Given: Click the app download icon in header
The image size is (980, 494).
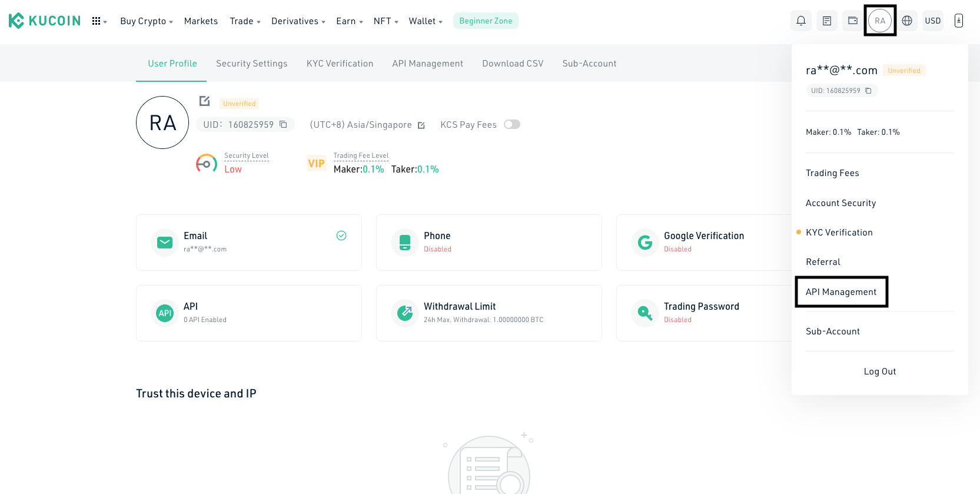Looking at the screenshot, I should (x=959, y=21).
